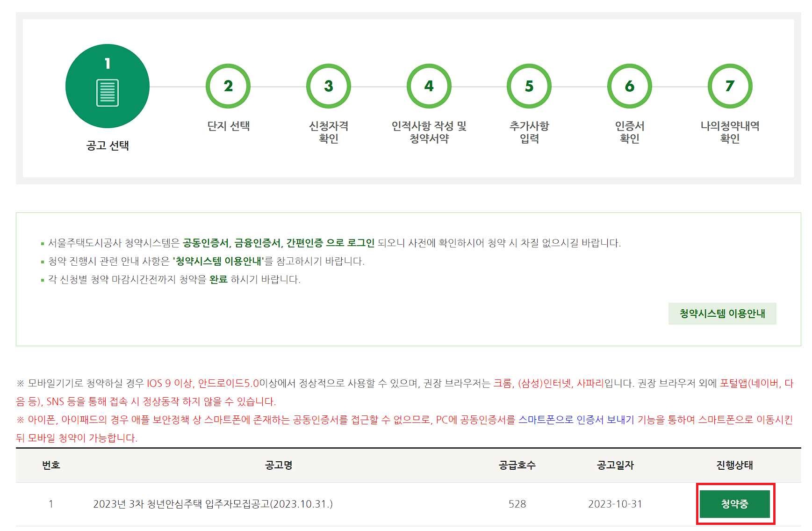Click the 단지 선택 step label
812x531 pixels.
228,126
